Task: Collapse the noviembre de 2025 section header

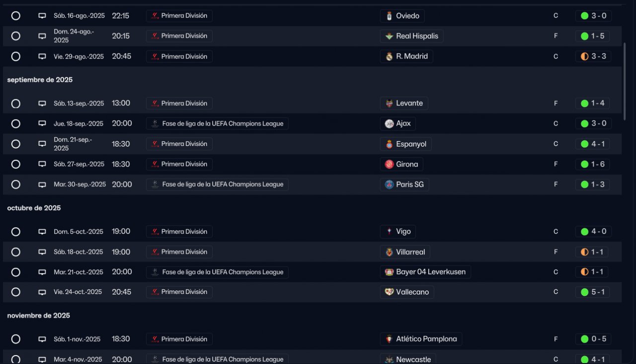Action: coord(38,316)
